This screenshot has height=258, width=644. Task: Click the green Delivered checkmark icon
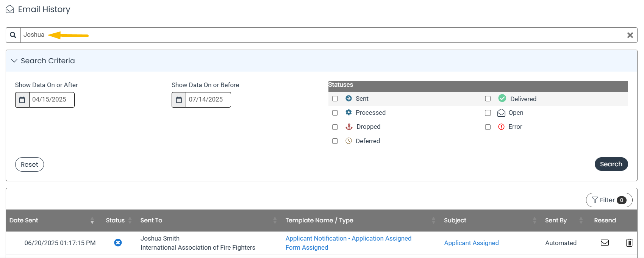[502, 99]
